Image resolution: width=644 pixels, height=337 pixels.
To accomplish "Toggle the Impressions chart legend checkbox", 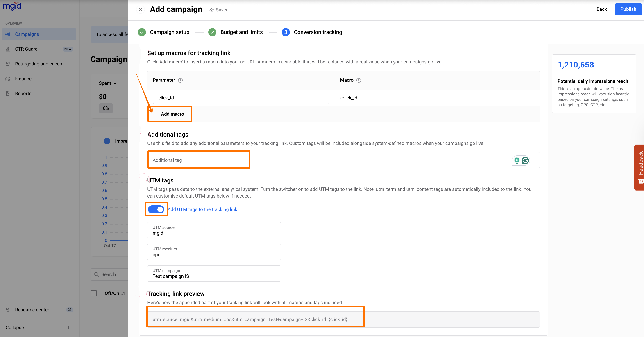I will pos(107,141).
